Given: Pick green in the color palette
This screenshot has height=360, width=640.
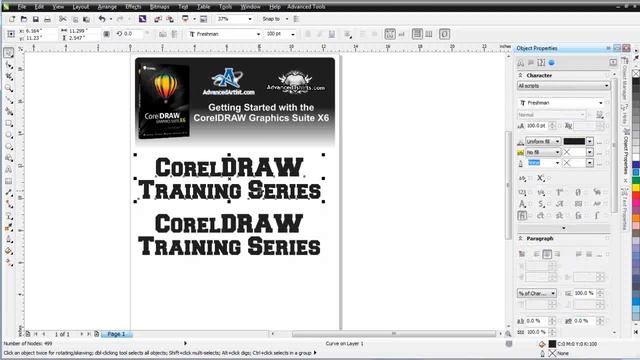Looking at the screenshot, I should (636, 180).
